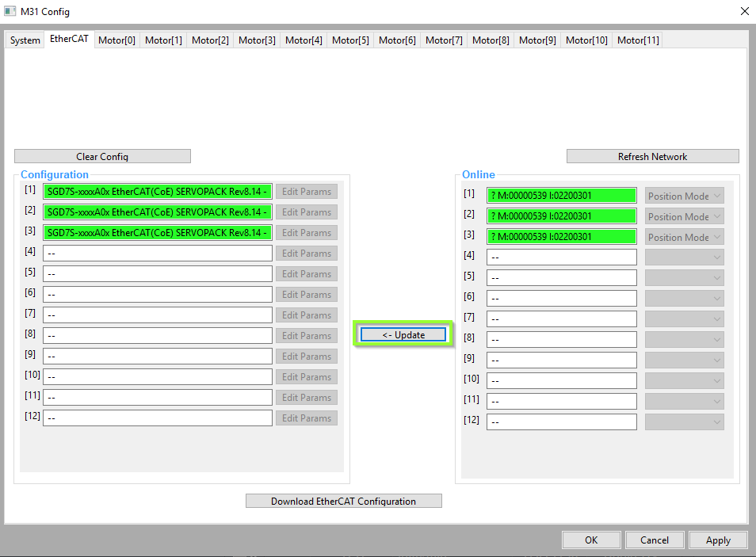Open the Motor[3] tab

pyautogui.click(x=257, y=40)
